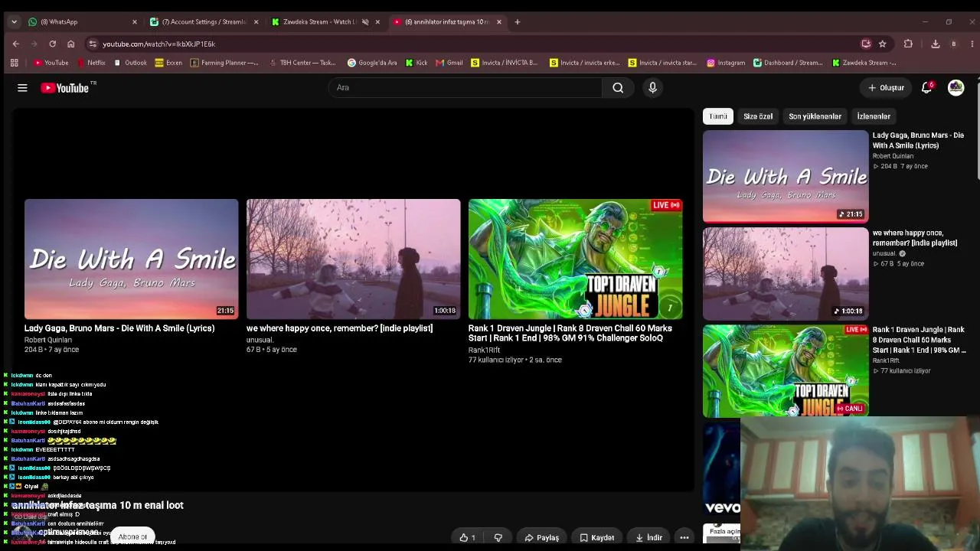Select the Size özel filter chip
Viewport: 980px width, 551px height.
coord(758,116)
